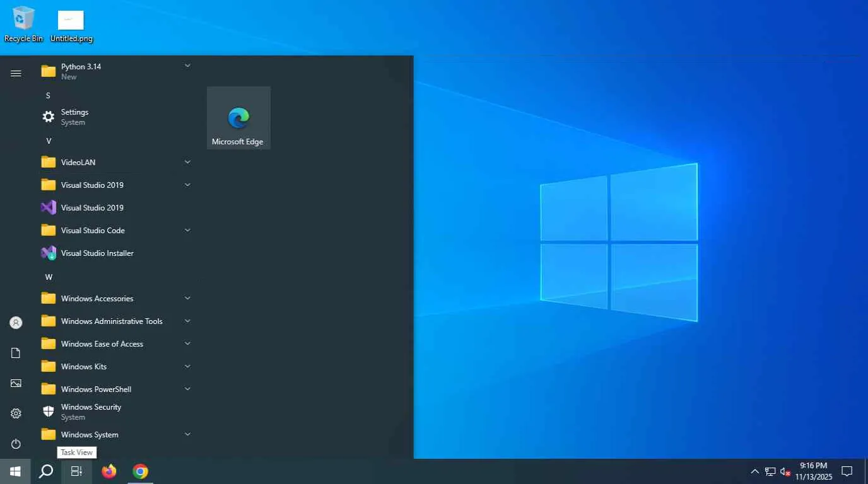Expand the Windows Accessories folder
The width and height of the screenshot is (868, 484).
tap(117, 298)
